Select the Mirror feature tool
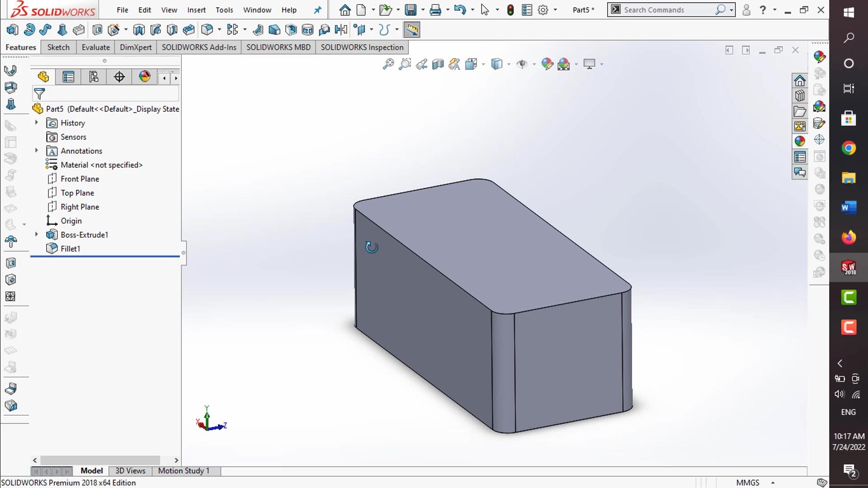Image resolution: width=868 pixels, height=488 pixels. tap(341, 29)
